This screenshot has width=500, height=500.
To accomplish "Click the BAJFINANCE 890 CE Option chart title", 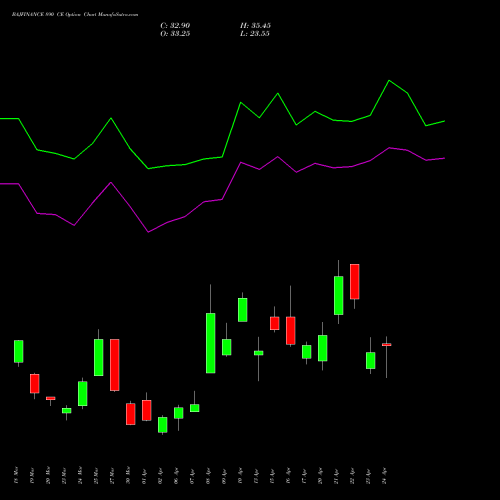I will tap(75, 15).
